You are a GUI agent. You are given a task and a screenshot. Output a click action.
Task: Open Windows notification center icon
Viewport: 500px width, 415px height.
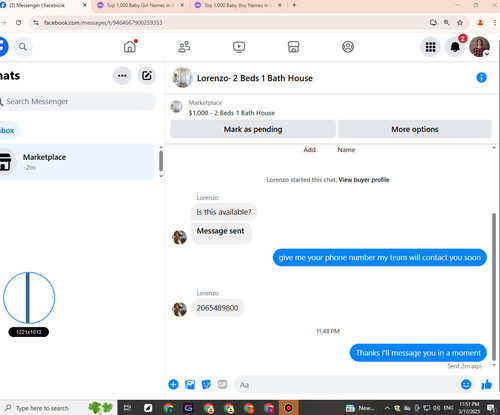click(491, 408)
